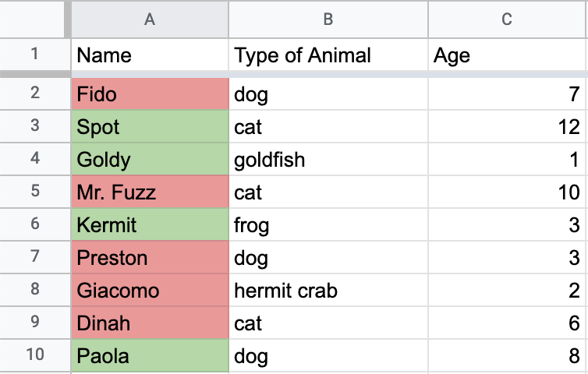The height and width of the screenshot is (374, 588).
Task: Select the frog cell
Action: 328,225
